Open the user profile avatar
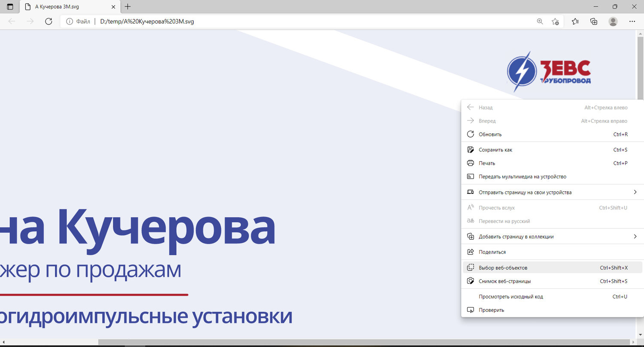Viewport: 644px width, 347px height. coord(613,21)
